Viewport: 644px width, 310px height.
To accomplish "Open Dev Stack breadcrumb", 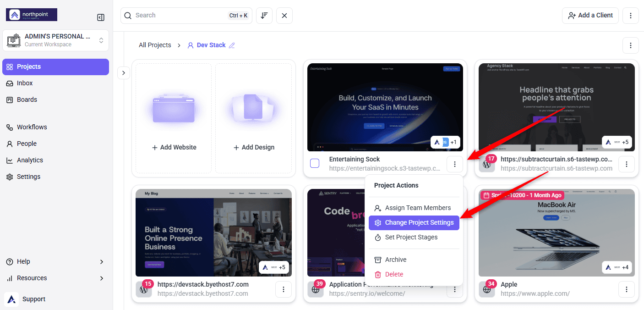I will point(211,45).
